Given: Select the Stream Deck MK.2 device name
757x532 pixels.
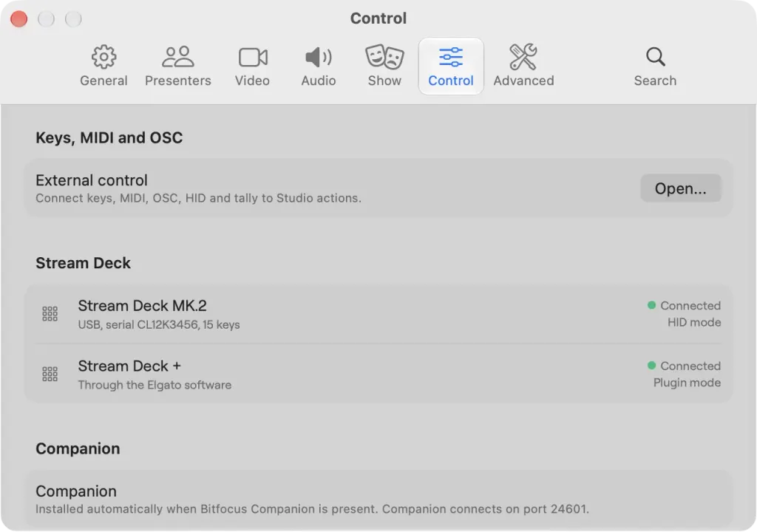Looking at the screenshot, I should 143,306.
